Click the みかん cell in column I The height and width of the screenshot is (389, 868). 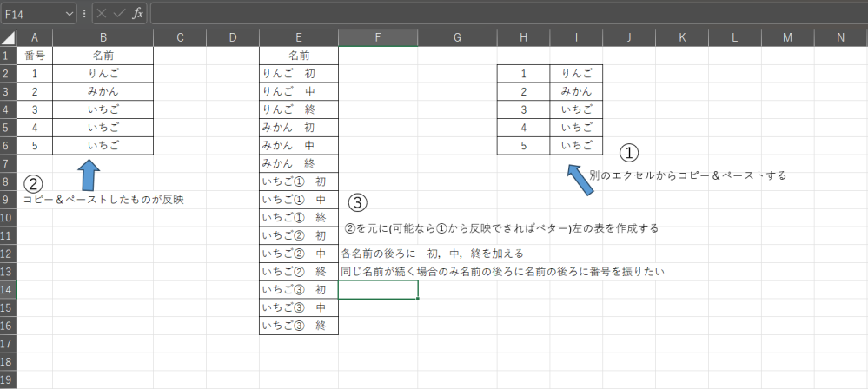pos(576,91)
